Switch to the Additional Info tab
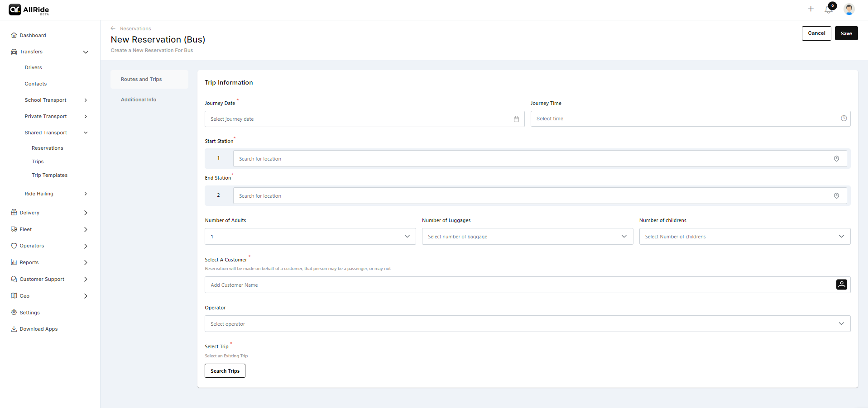The height and width of the screenshot is (408, 868). pyautogui.click(x=139, y=100)
